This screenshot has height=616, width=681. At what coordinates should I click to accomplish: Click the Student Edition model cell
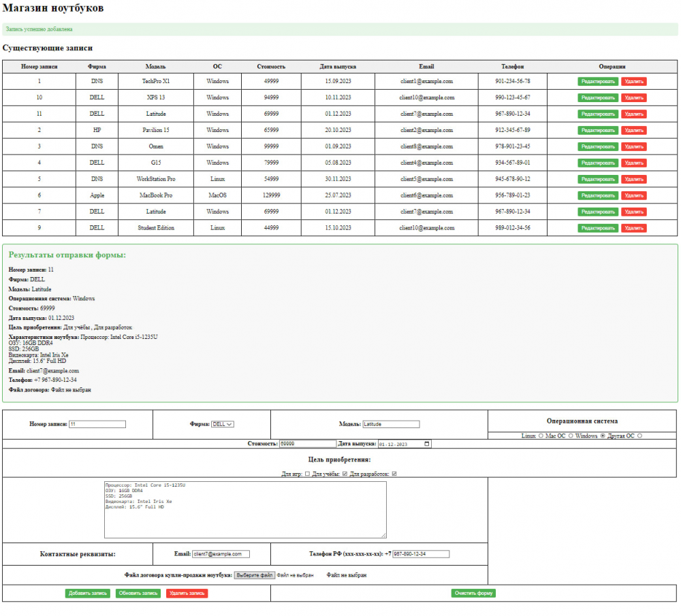[x=156, y=228]
